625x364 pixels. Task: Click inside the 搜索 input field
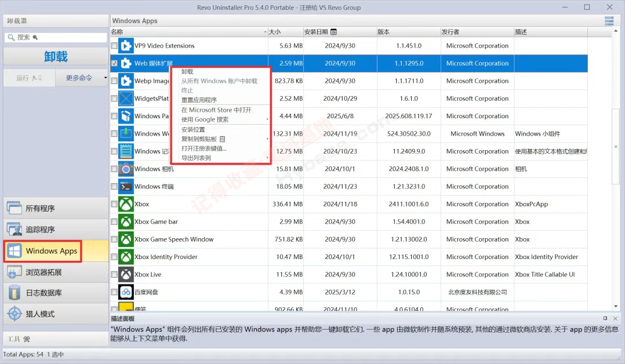coord(56,37)
